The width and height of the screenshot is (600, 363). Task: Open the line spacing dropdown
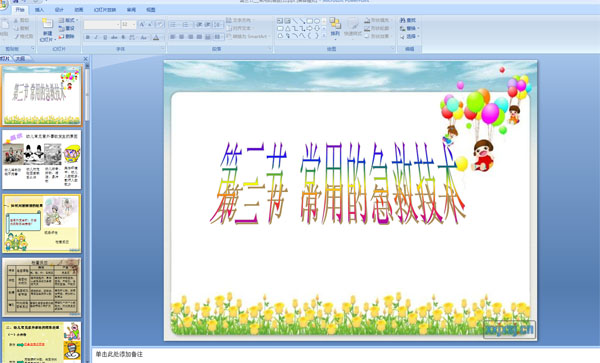(x=218, y=24)
